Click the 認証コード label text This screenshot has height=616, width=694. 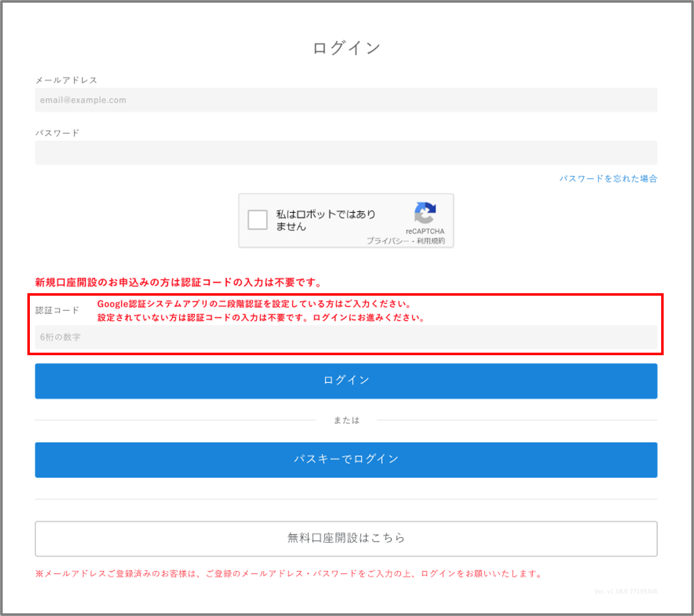[57, 310]
